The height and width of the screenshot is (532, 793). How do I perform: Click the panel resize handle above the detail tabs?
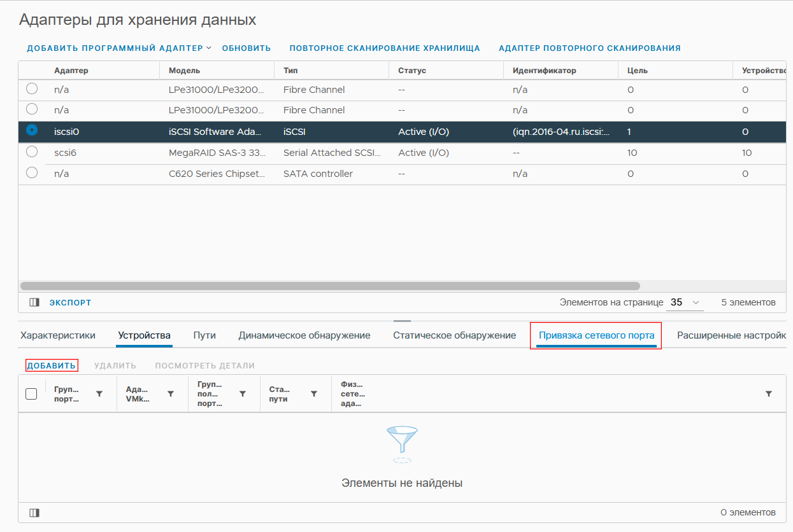tap(402, 321)
